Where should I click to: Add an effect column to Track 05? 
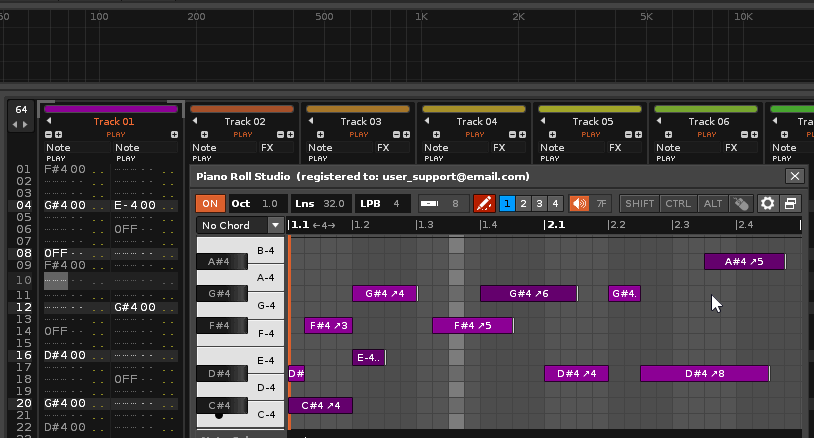point(639,134)
